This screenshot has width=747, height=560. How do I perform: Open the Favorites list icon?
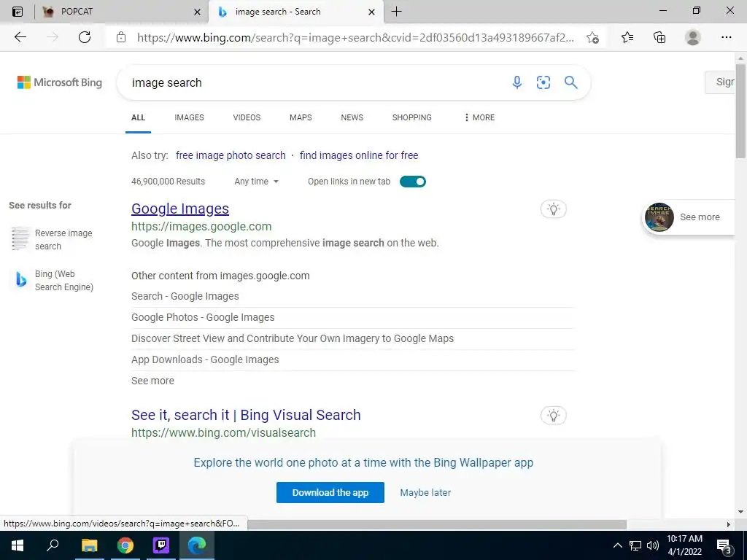point(627,37)
